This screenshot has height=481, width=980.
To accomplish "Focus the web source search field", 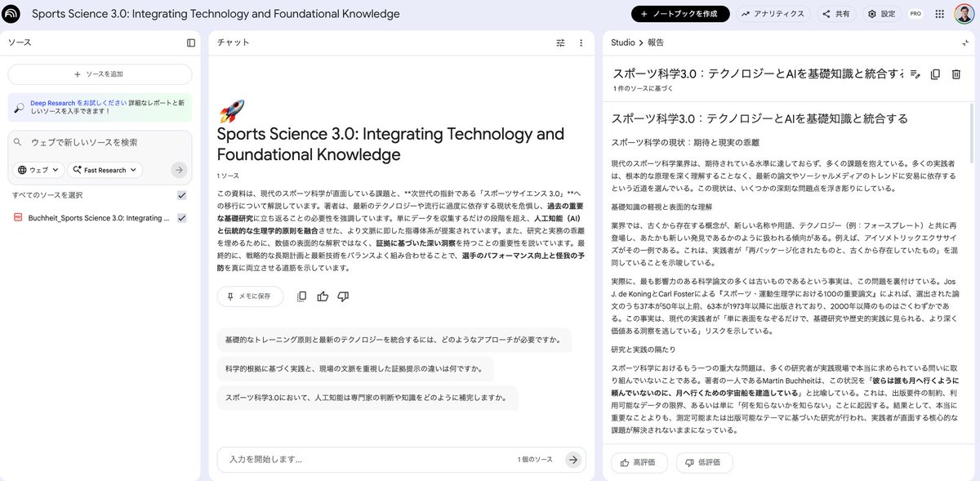I will point(100,142).
